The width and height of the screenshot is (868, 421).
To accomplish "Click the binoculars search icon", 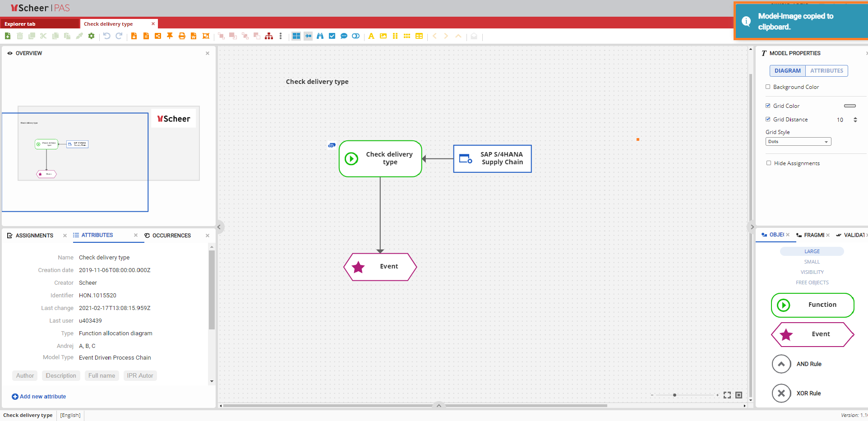I will 320,36.
